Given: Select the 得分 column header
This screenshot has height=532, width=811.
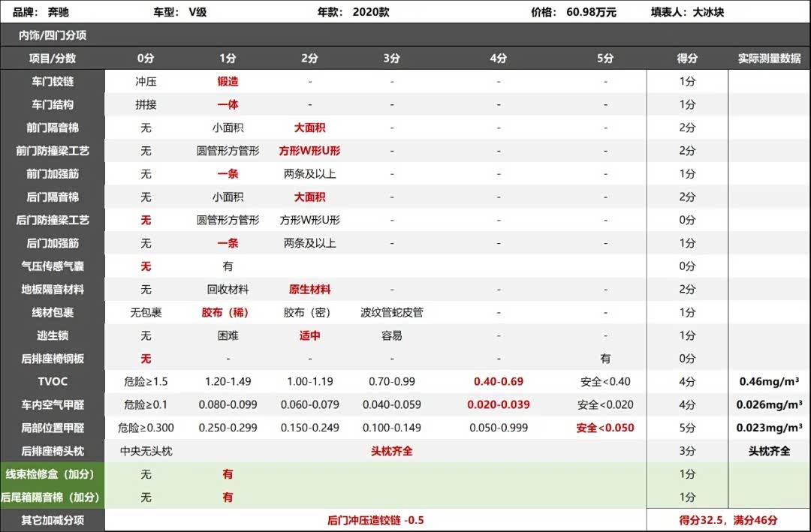Looking at the screenshot, I should tap(687, 59).
